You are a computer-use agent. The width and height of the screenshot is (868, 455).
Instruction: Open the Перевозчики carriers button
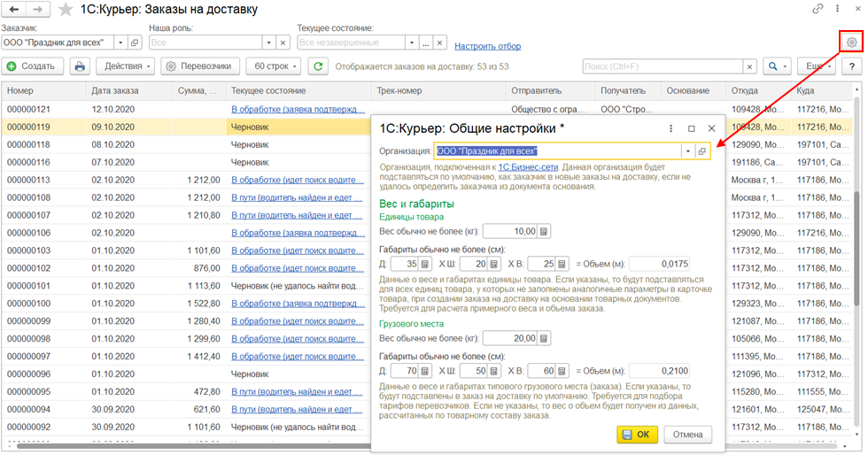[200, 66]
